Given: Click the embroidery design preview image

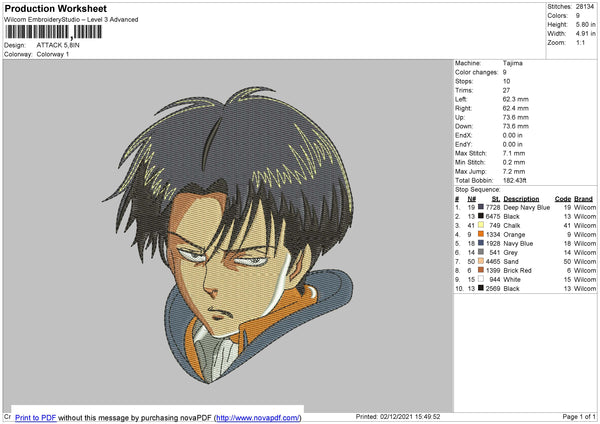Looking at the screenshot, I should [x=228, y=236].
